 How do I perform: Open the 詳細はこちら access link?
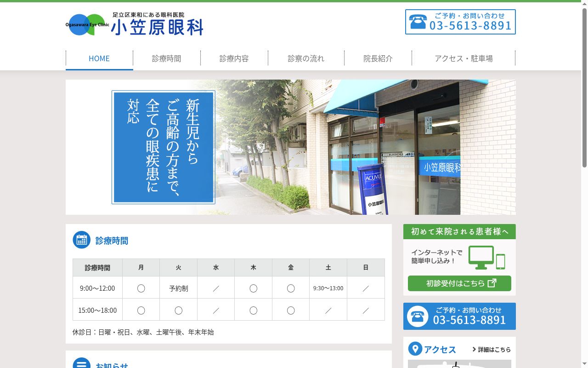[492, 350]
